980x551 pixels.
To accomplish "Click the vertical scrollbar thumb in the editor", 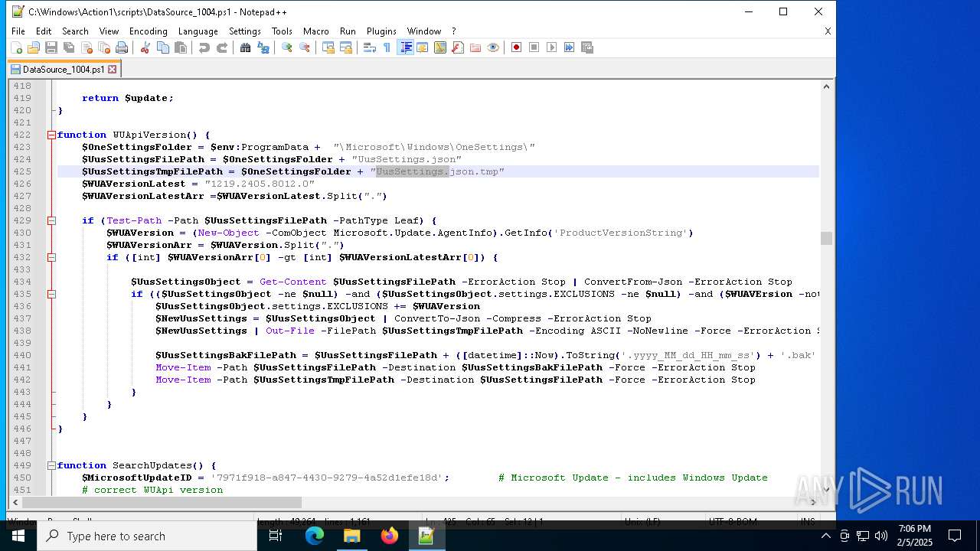I will [825, 238].
